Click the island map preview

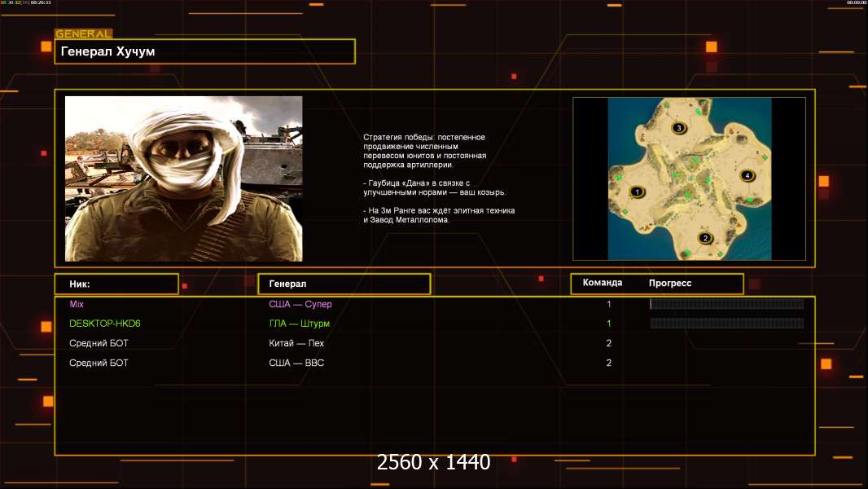pos(689,179)
